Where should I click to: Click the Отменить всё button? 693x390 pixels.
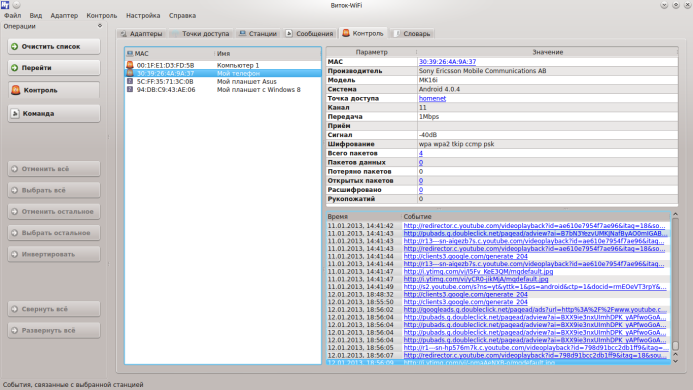[x=54, y=169]
